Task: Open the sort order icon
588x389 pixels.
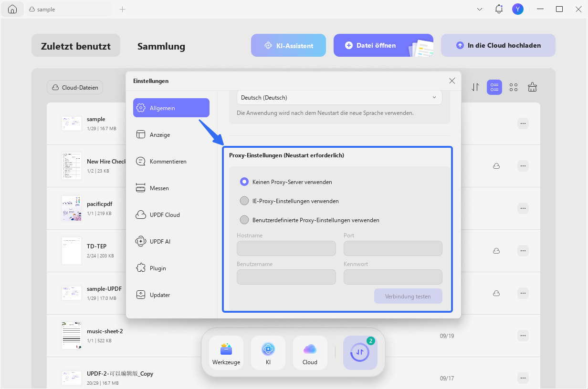Action: pos(475,87)
